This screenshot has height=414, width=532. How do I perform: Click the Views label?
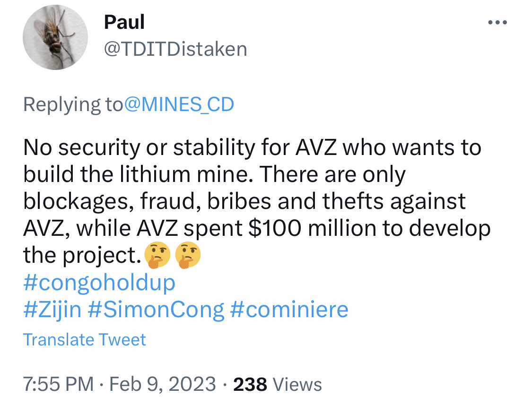(x=297, y=384)
